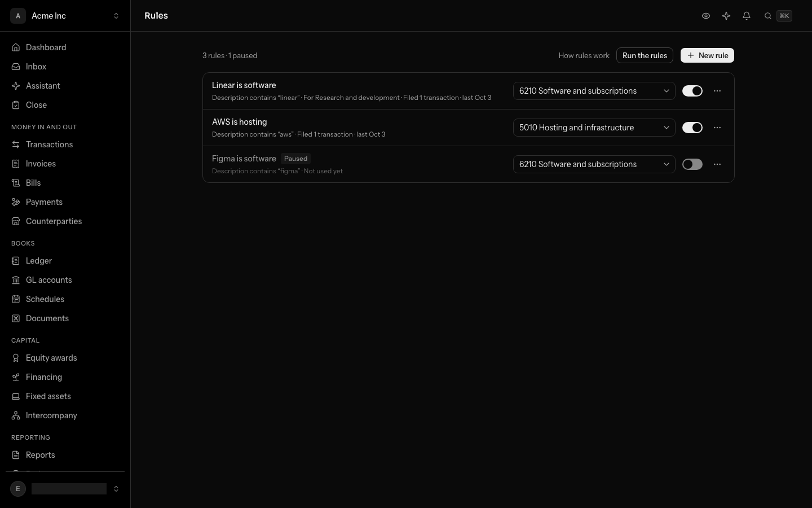812x508 pixels.
Task: Open account dropdown for Linear is software
Action: point(594,91)
